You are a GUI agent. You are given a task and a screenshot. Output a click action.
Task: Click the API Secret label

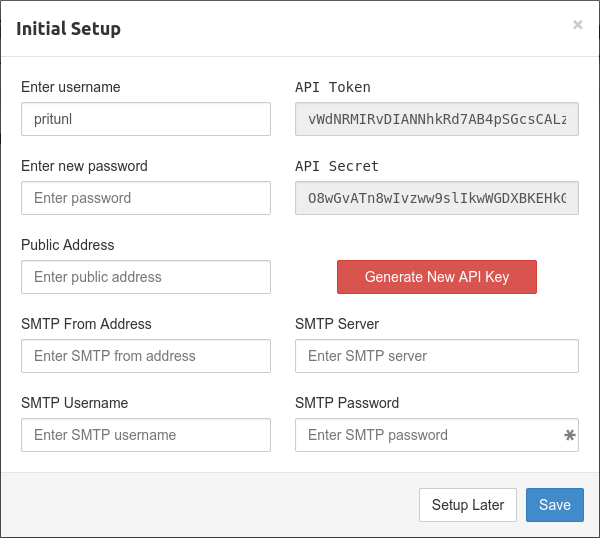337,166
